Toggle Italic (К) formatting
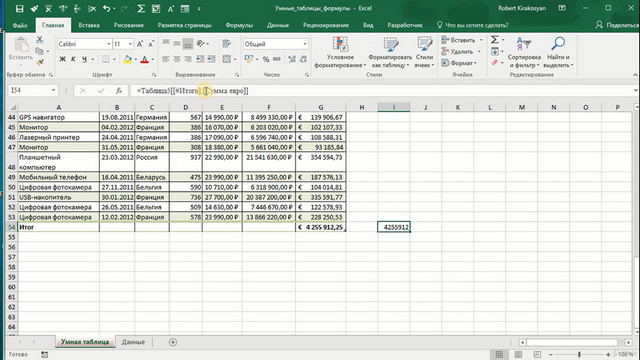640x360 pixels. point(73,59)
